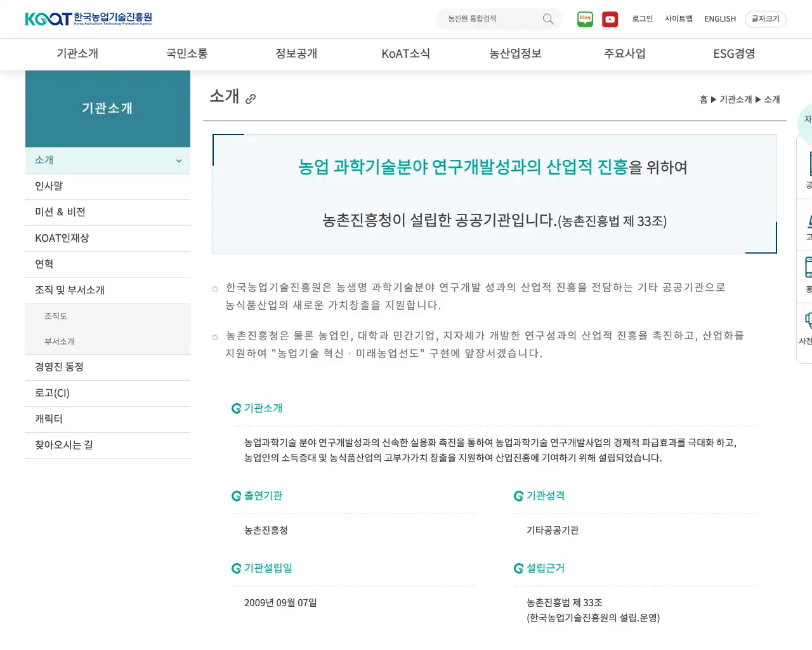
Task: Click the 기관성격 section heading
Action: 546,496
